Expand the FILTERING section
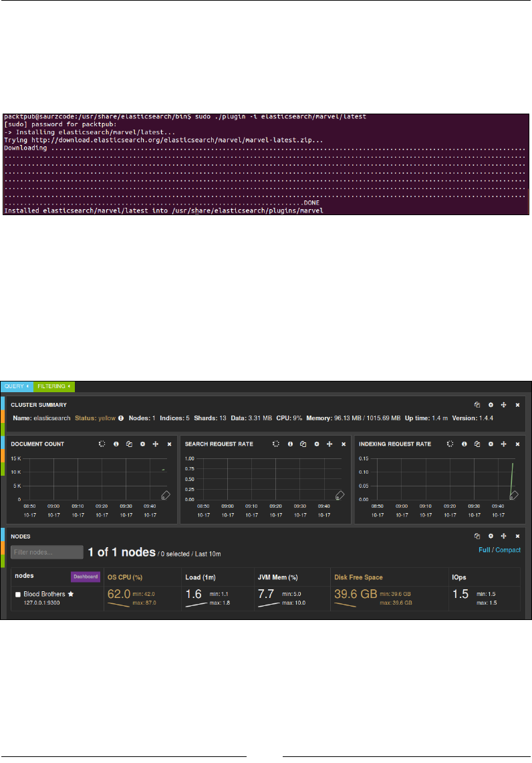532x763 pixels. point(54,386)
